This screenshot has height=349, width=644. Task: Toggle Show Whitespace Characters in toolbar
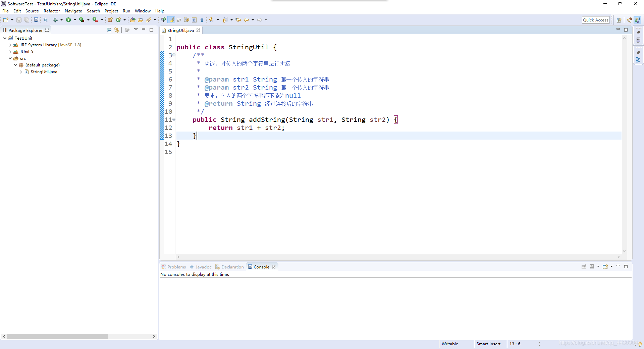click(202, 20)
